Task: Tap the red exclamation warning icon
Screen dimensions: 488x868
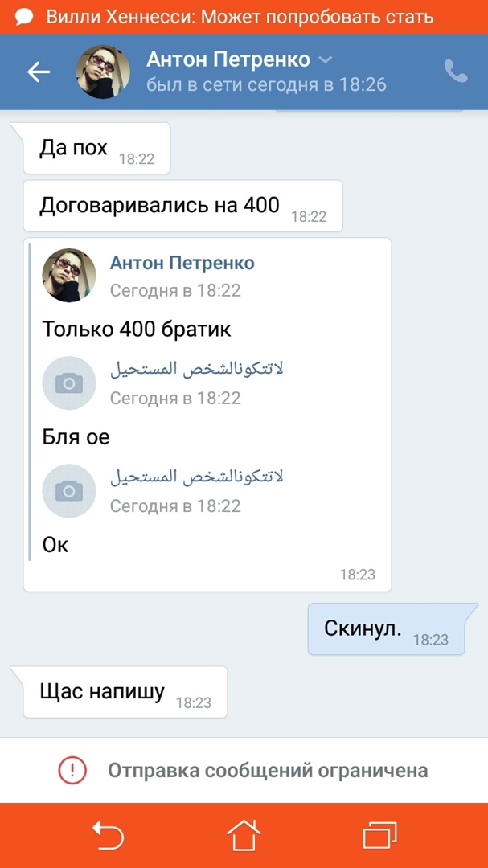Action: tap(72, 770)
